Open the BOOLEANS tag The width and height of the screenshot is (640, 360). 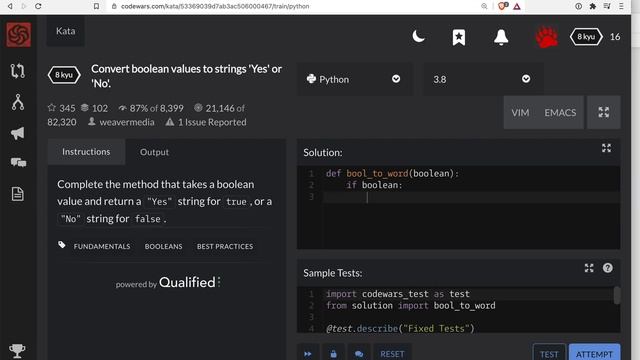pyautogui.click(x=163, y=247)
